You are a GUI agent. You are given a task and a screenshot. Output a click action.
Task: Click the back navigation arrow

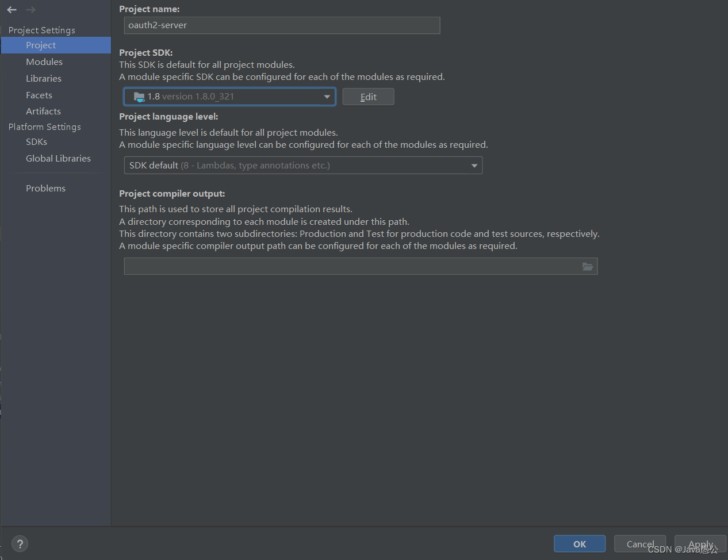coord(12,10)
